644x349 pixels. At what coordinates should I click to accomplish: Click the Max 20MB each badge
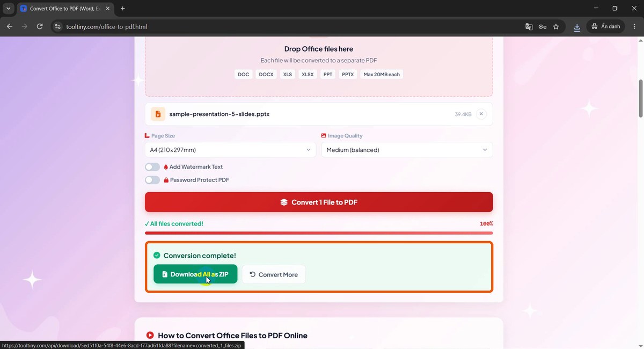click(382, 74)
